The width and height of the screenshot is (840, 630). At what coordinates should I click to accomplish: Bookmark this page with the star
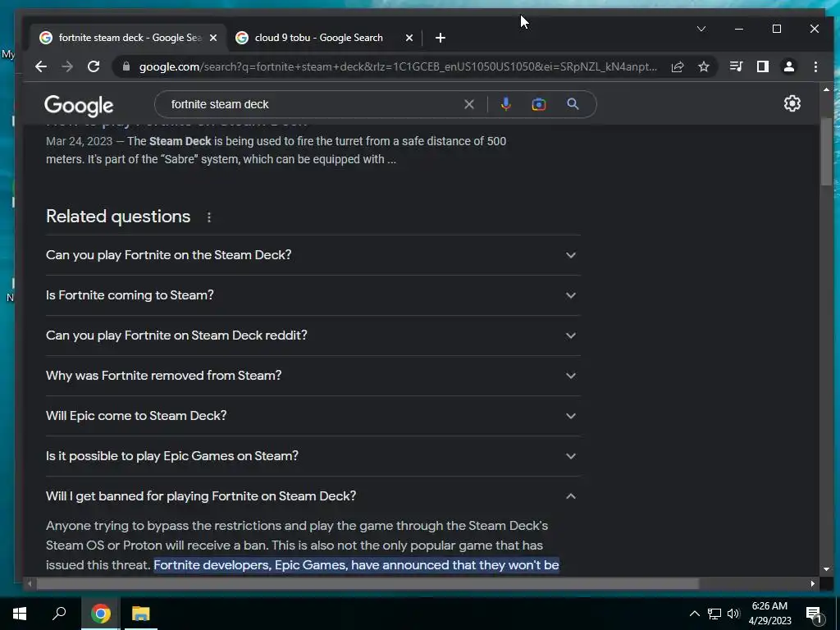(x=704, y=66)
